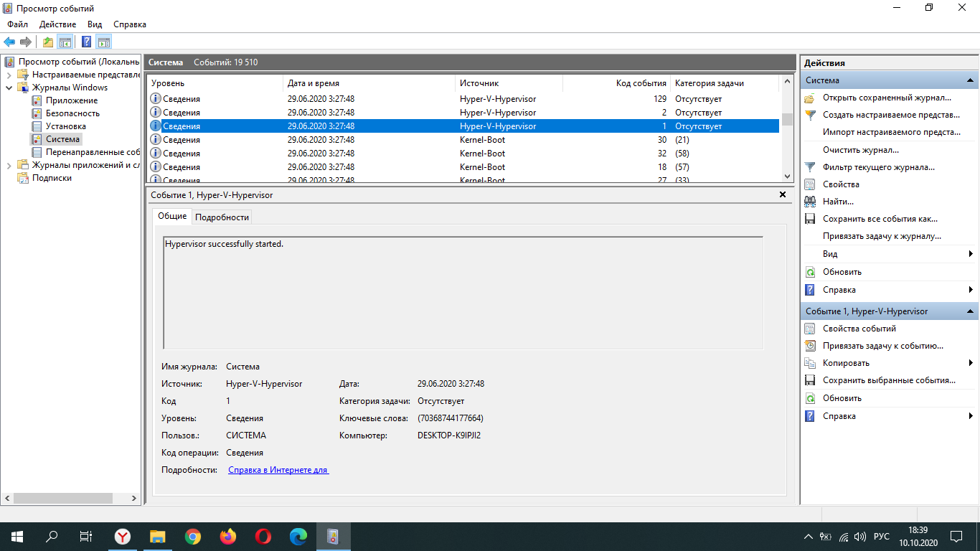The height and width of the screenshot is (551, 980).
Task: Open the Справка в Интернете link
Action: tap(278, 470)
